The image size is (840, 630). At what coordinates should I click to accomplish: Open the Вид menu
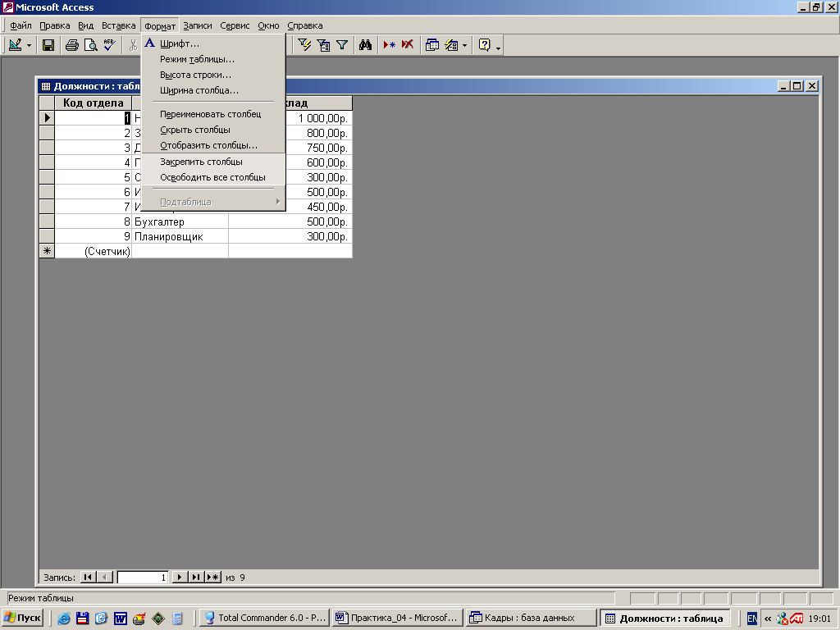pyautogui.click(x=85, y=25)
